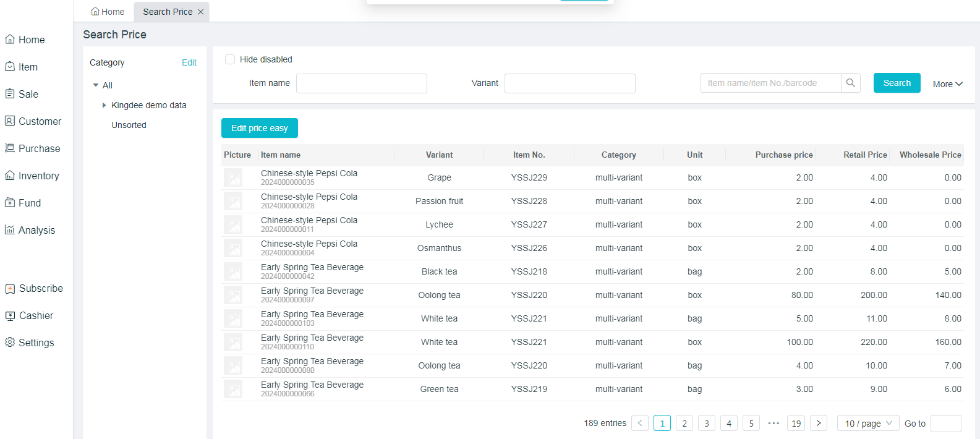Open the 10 / page dropdown
The image size is (980, 439).
click(868, 424)
